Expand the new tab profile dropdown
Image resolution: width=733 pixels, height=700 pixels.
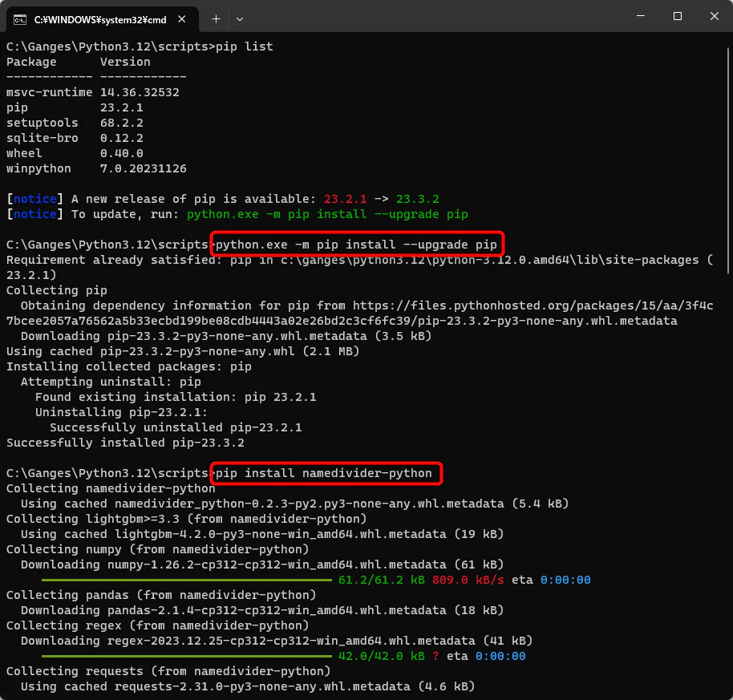point(240,19)
